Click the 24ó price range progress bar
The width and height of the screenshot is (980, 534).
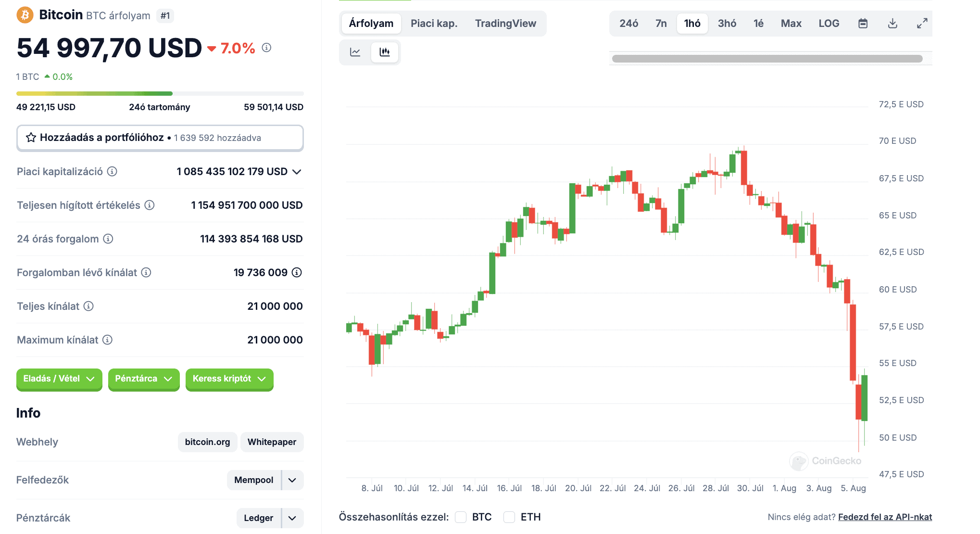[x=160, y=93]
